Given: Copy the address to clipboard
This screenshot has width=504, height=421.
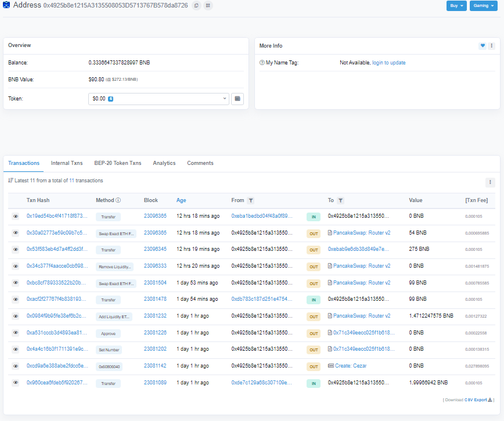Looking at the screenshot, I should [x=196, y=5].
